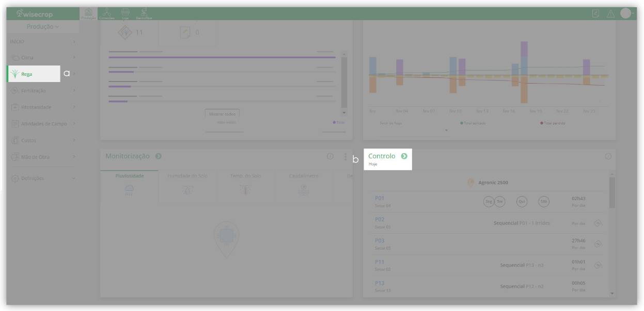Click the Humidade do Solo sensor icon
The width and height of the screenshot is (644, 311).
point(187,190)
